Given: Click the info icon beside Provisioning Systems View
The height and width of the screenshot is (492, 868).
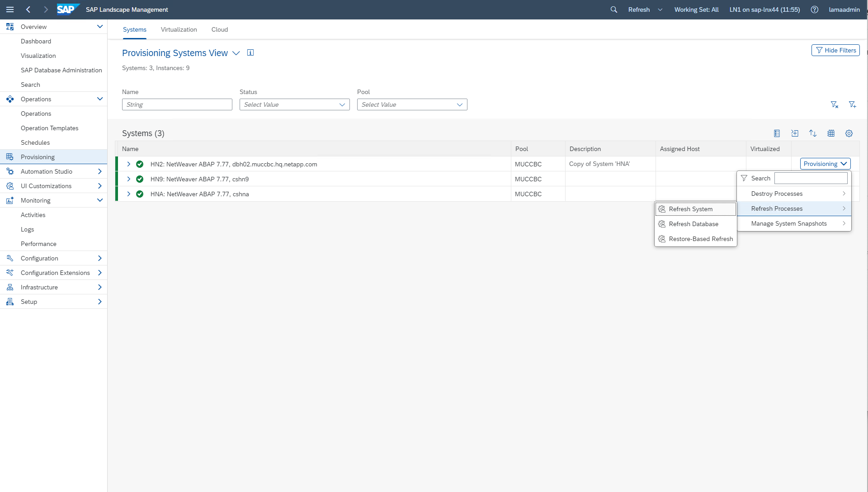Looking at the screenshot, I should 250,53.
